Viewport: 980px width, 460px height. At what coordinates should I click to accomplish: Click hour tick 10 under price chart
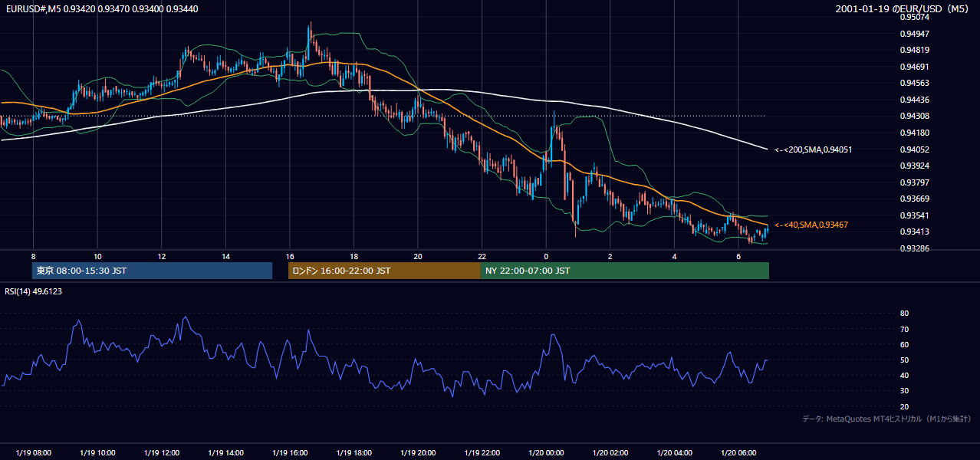[97, 256]
